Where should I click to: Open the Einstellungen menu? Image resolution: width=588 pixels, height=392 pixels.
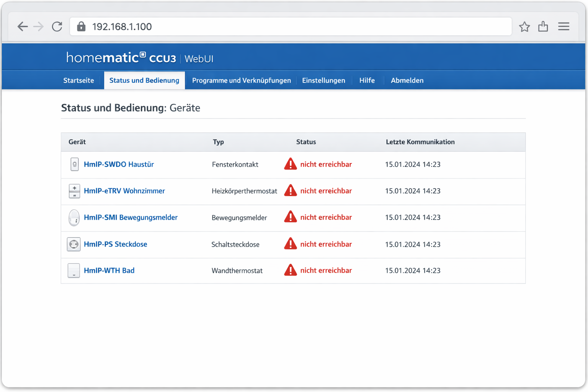pyautogui.click(x=323, y=80)
